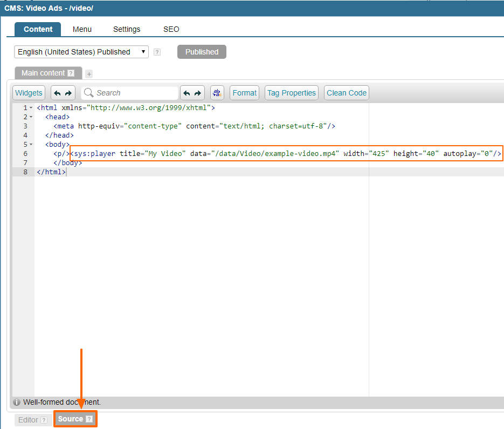
Task: Click the closing </head> tag
Action: coord(59,135)
